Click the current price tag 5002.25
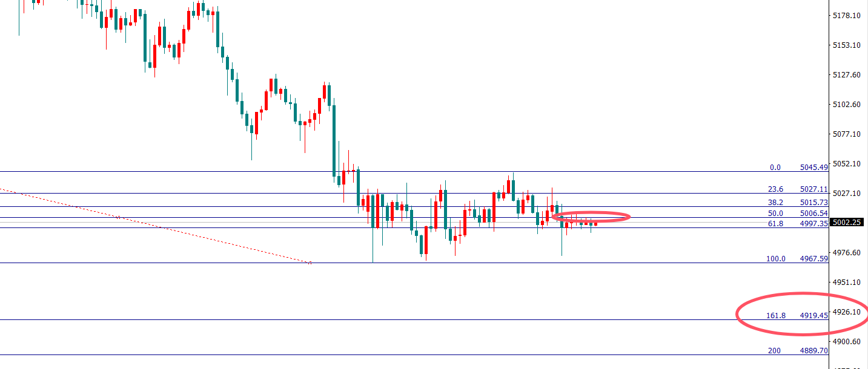Viewport: 868px width, 369px height. (x=848, y=223)
